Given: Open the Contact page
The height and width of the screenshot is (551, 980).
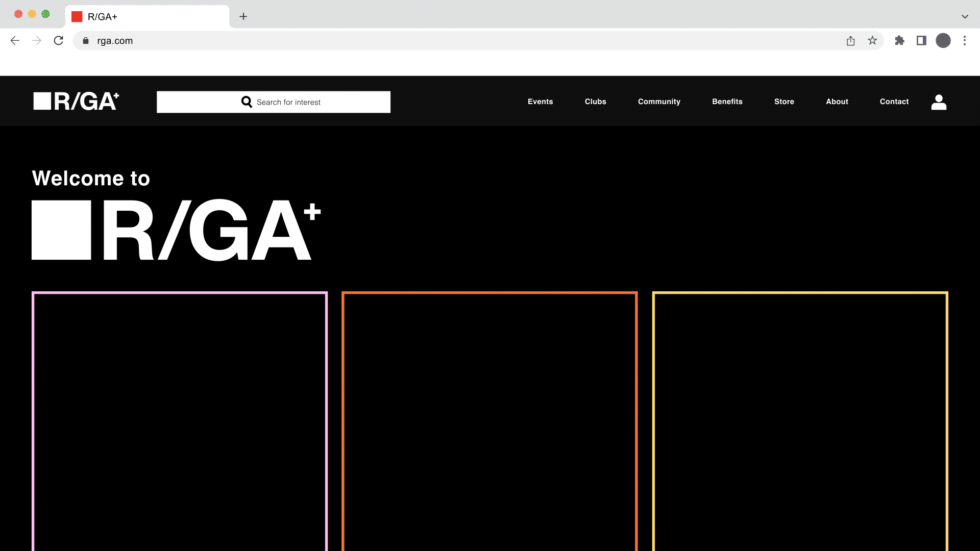Looking at the screenshot, I should (894, 102).
